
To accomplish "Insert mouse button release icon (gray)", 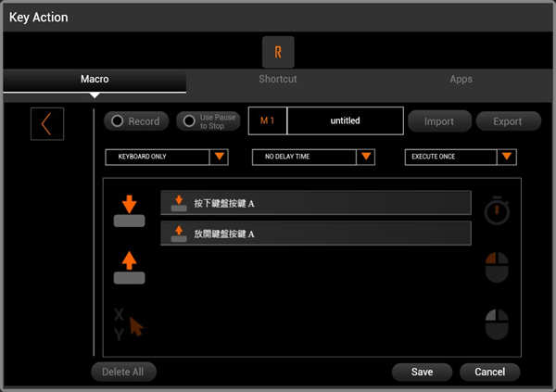I will [497, 324].
